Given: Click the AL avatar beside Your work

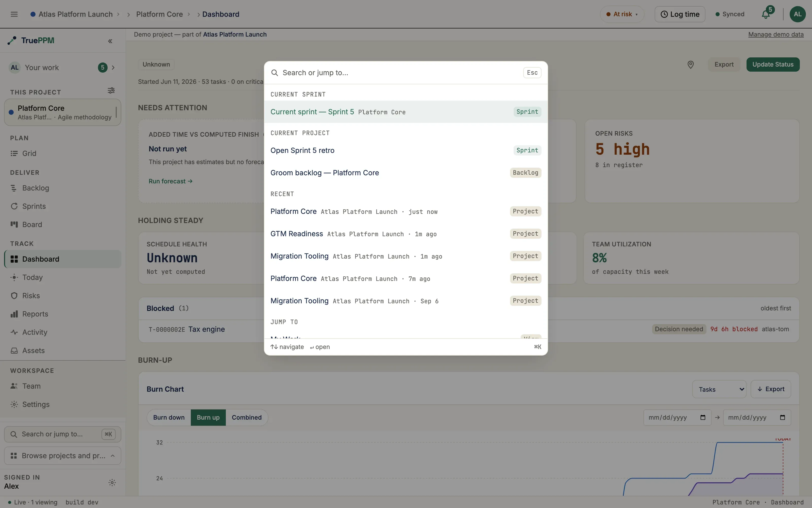Looking at the screenshot, I should (x=15, y=68).
